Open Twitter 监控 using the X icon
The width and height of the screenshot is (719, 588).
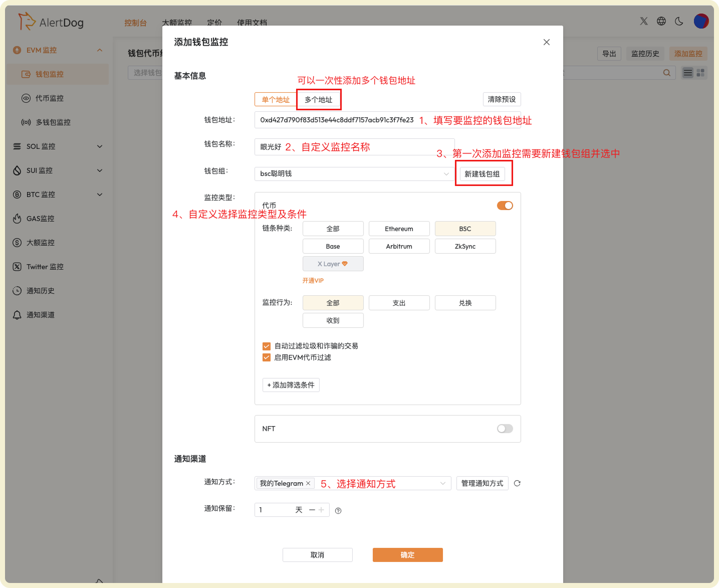[16, 266]
